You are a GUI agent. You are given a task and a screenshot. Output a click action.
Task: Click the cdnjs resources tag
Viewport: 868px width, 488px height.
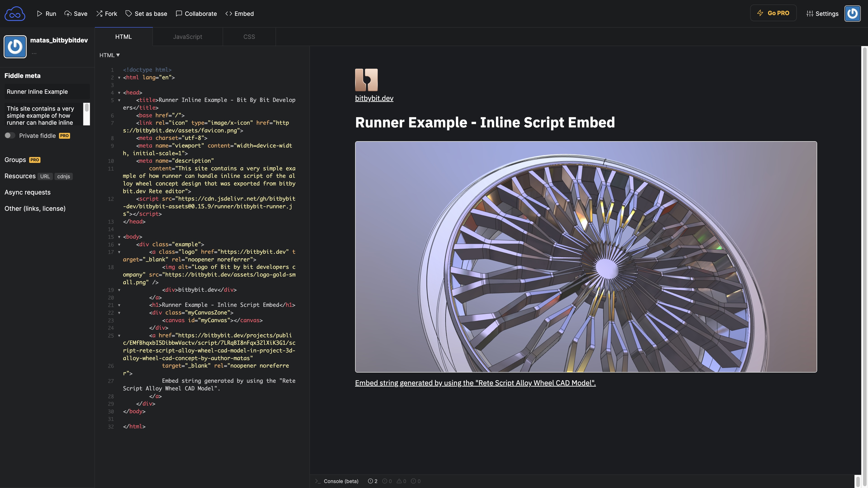(x=64, y=176)
